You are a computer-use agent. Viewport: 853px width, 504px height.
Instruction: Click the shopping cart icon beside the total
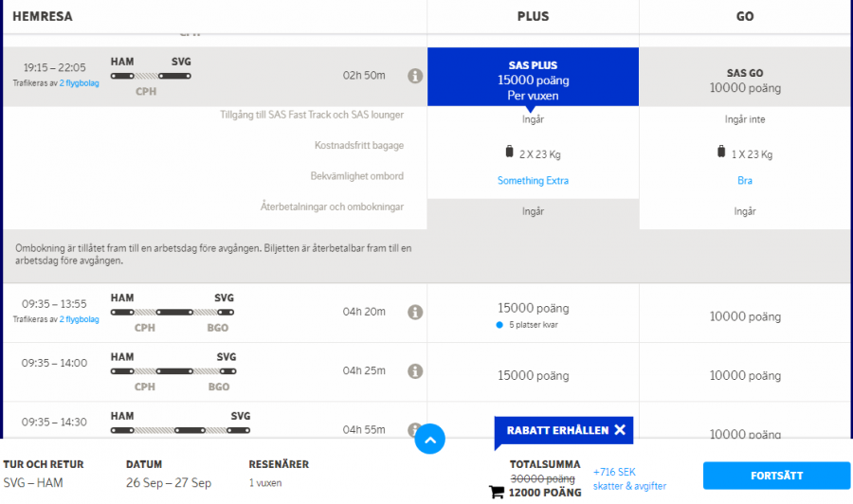click(x=497, y=492)
